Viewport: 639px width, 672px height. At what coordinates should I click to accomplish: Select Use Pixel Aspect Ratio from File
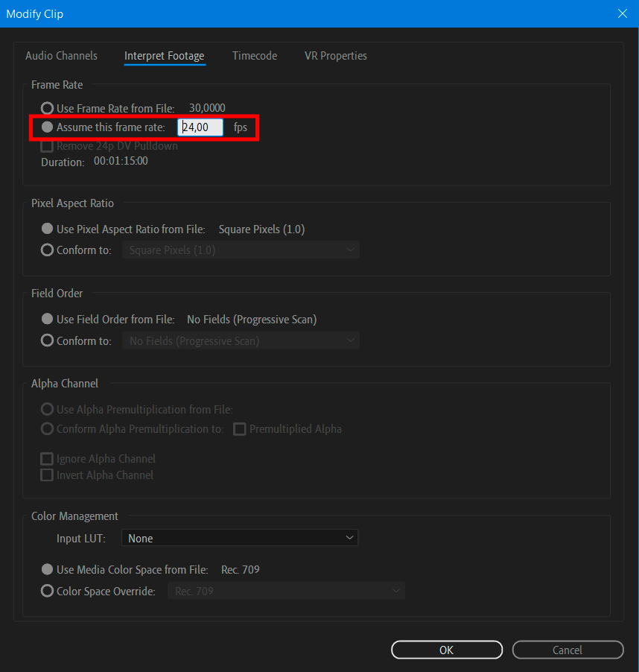[x=47, y=229]
